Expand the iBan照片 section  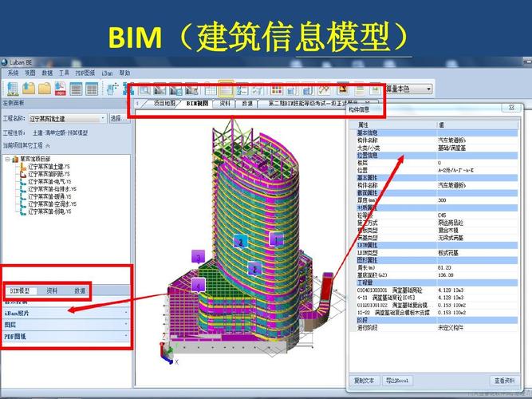coord(66,313)
